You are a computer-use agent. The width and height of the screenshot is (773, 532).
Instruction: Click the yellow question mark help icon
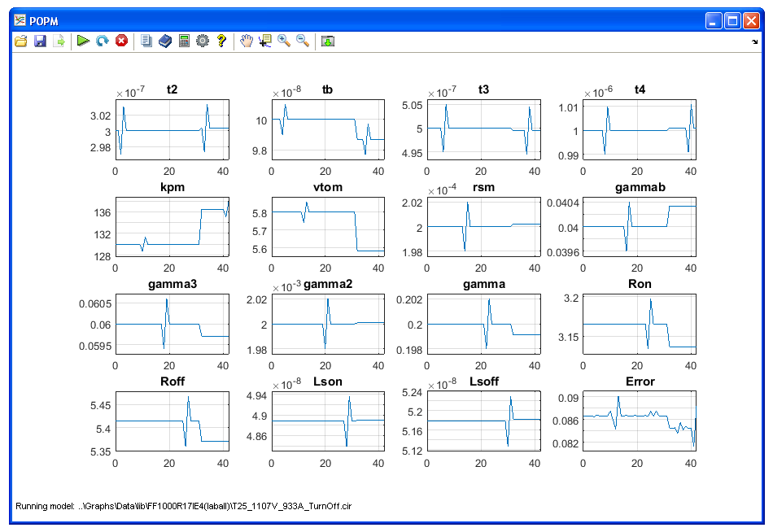(221, 41)
